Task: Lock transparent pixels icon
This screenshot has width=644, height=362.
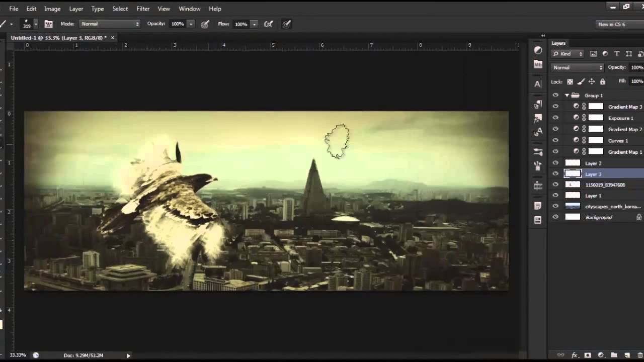Action: tap(570, 81)
